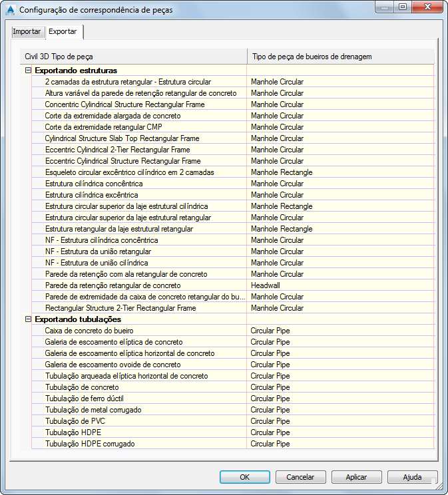448x495 pixels.
Task: Open Manhole Circular value for Rectangular Structure 2-Tier
Action: (341, 308)
